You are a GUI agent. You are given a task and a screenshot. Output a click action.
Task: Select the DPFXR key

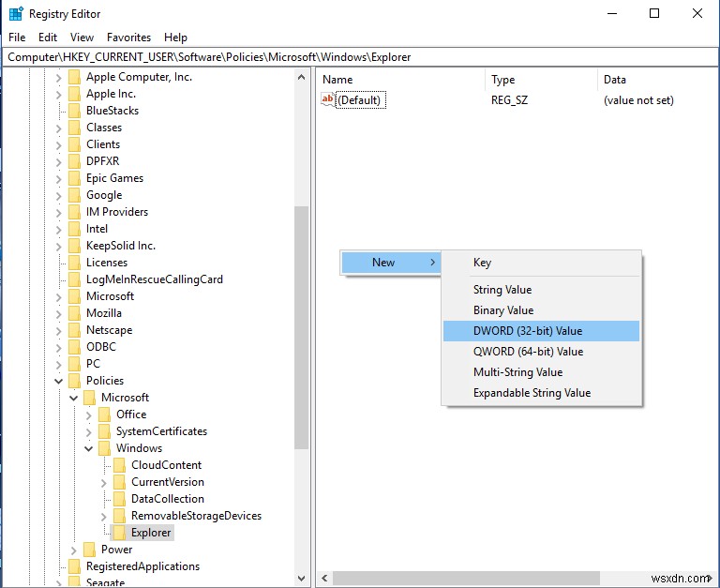pos(102,161)
